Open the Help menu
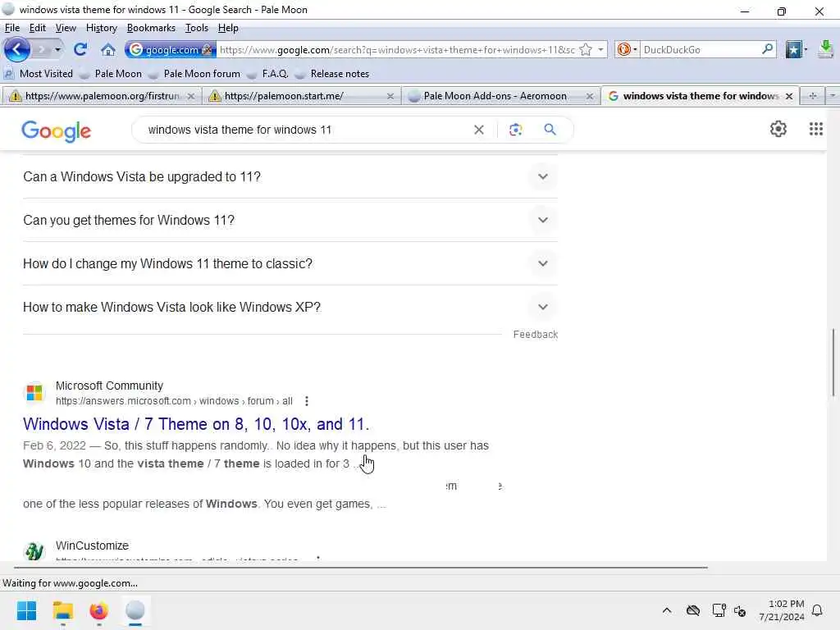 pyautogui.click(x=228, y=28)
